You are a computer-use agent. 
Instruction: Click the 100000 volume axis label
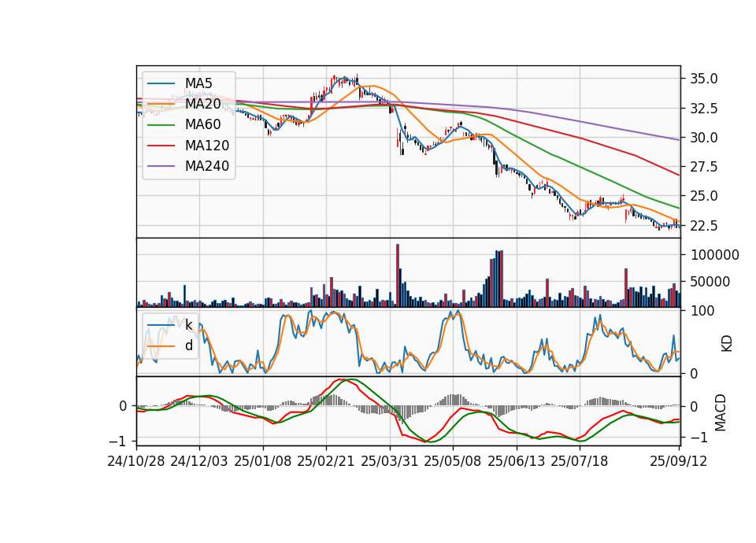[x=714, y=255]
